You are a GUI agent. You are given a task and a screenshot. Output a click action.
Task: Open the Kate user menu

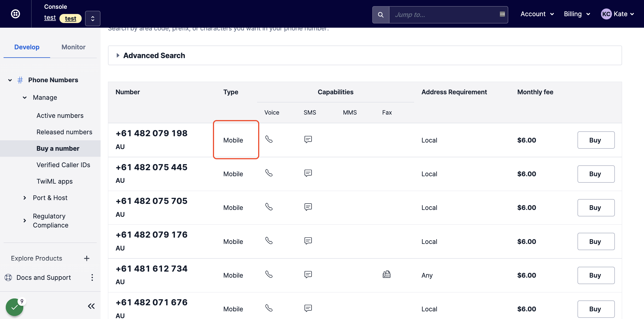617,14
